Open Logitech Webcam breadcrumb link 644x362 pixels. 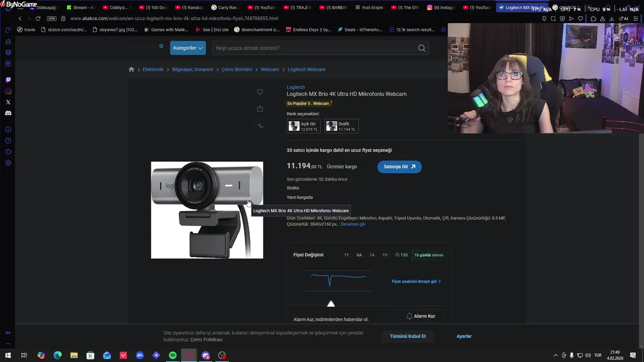pyautogui.click(x=306, y=69)
